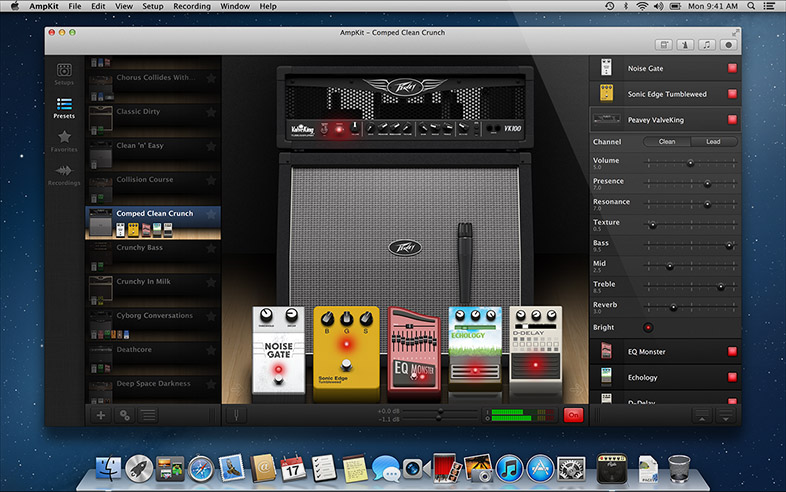
Task: Select the Deep Space Darkness preset
Action: click(x=153, y=390)
